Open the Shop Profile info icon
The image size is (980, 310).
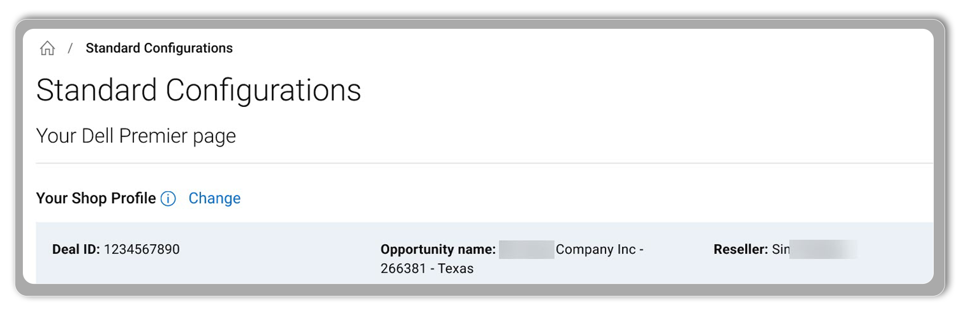[168, 199]
